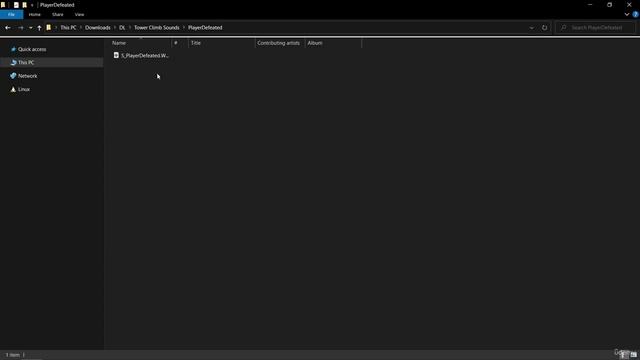The height and width of the screenshot is (360, 640).
Task: Click the Forward navigation arrow
Action: pyautogui.click(x=20, y=28)
